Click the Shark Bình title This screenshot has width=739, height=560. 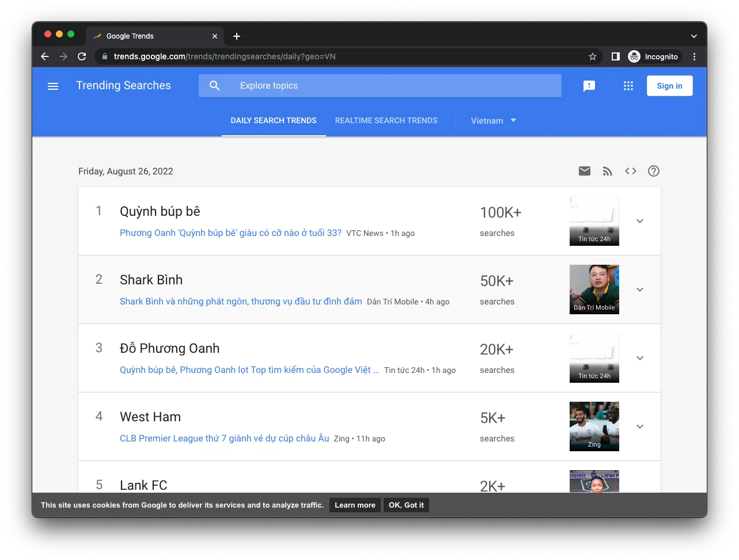[151, 280]
